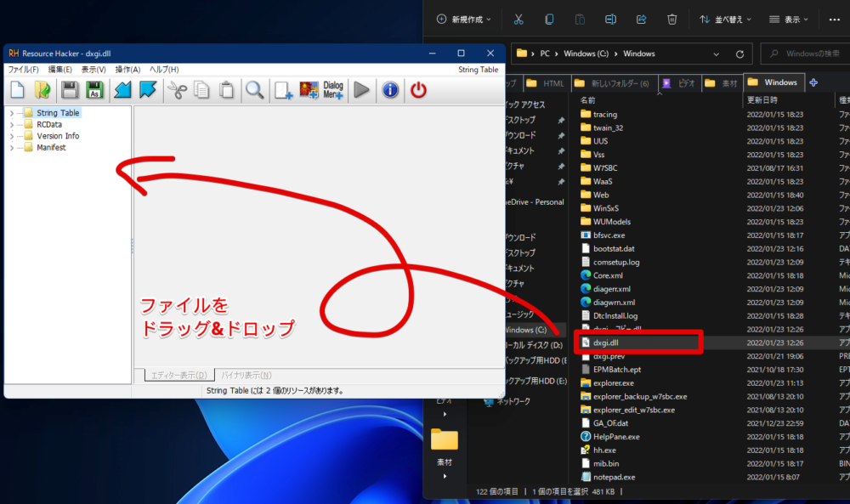This screenshot has height=504, width=850.
Task: Open the address bar history dropdown chevron
Action: [716, 54]
